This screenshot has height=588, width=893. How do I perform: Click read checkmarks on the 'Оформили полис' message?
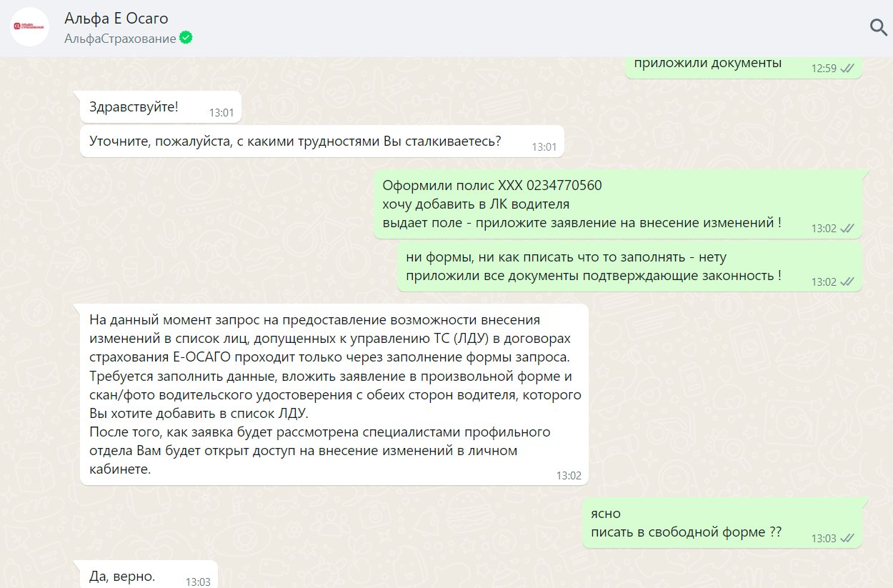847,228
